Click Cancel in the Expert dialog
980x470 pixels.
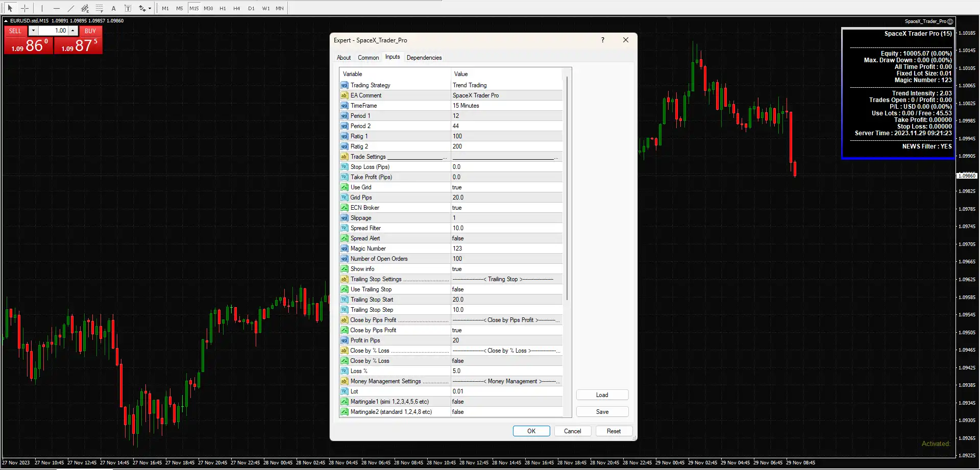[x=573, y=431]
